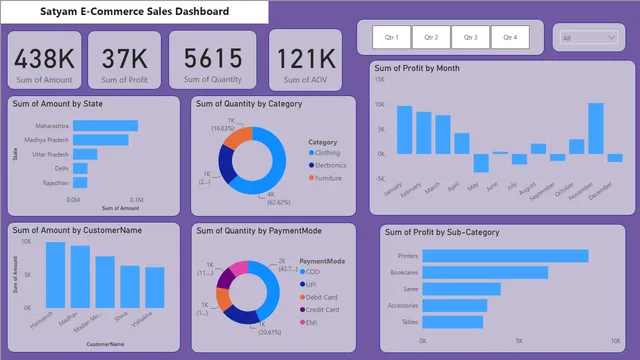Click the COD legend marker
The image size is (640, 360).
pos(302,272)
